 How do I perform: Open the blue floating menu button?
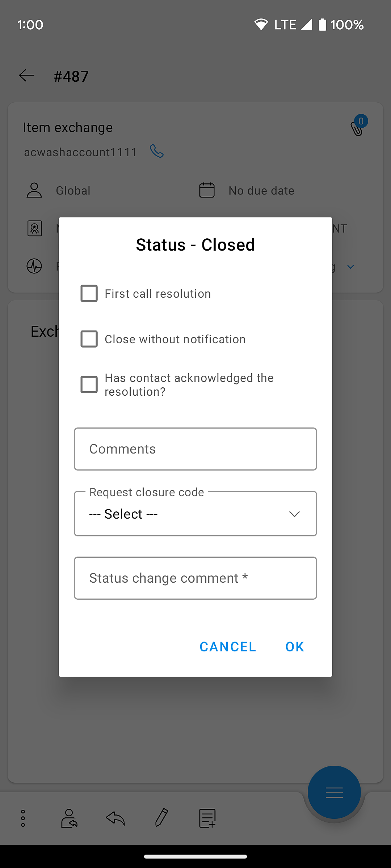[x=334, y=792]
